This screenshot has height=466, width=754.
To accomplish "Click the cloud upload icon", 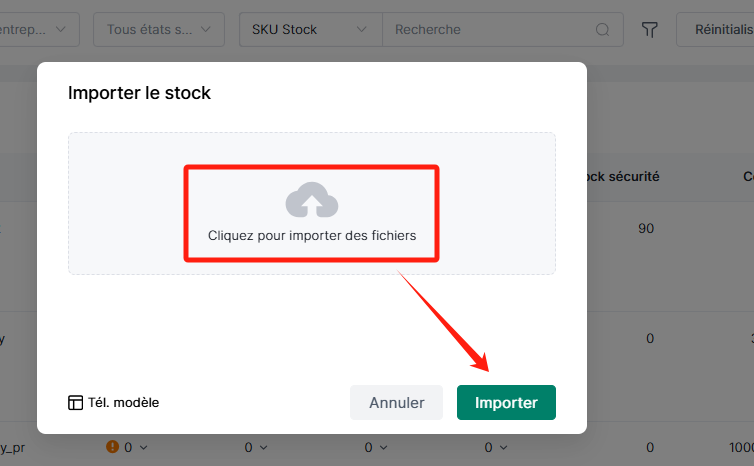I will tap(312, 200).
